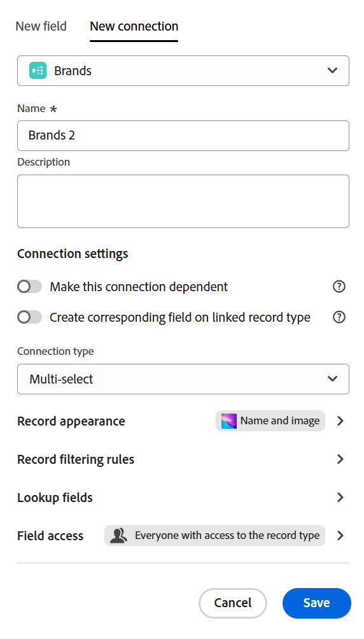Viewport: 364px width, 639px height.
Task: Click the Name and image appearance badge
Action: coord(270,420)
